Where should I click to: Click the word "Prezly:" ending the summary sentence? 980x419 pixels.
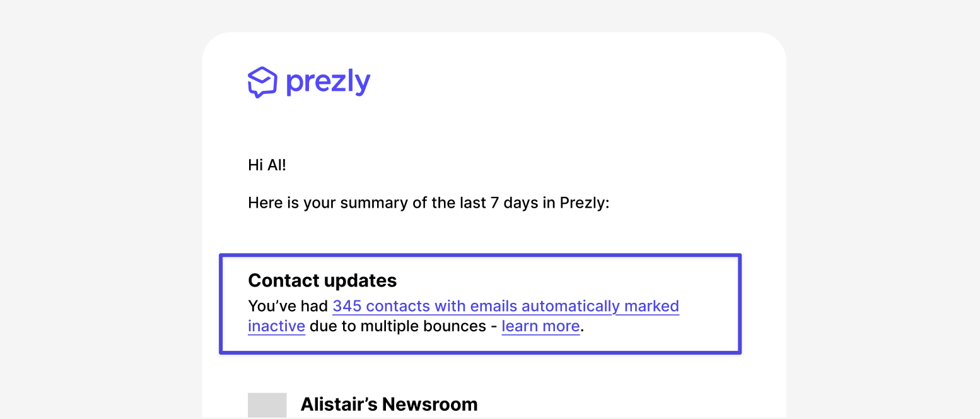click(585, 203)
